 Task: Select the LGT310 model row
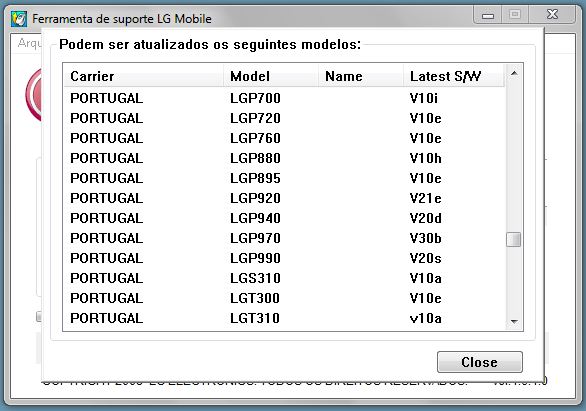point(284,318)
